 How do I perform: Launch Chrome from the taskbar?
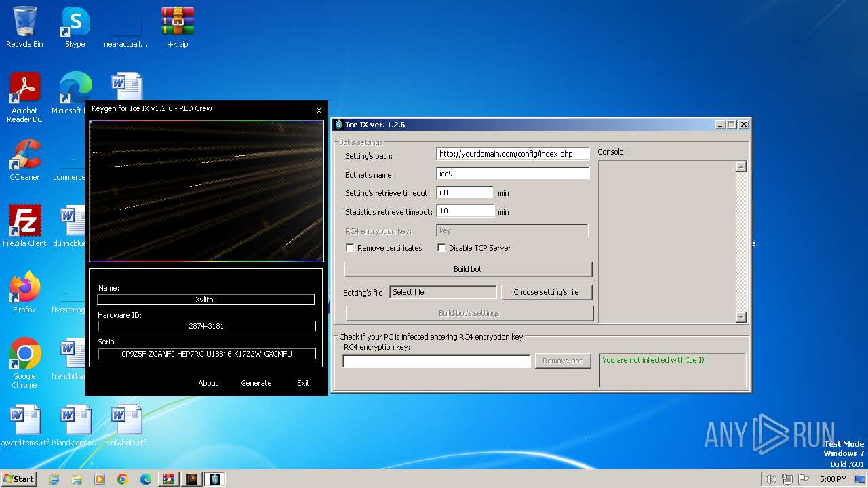tap(123, 479)
